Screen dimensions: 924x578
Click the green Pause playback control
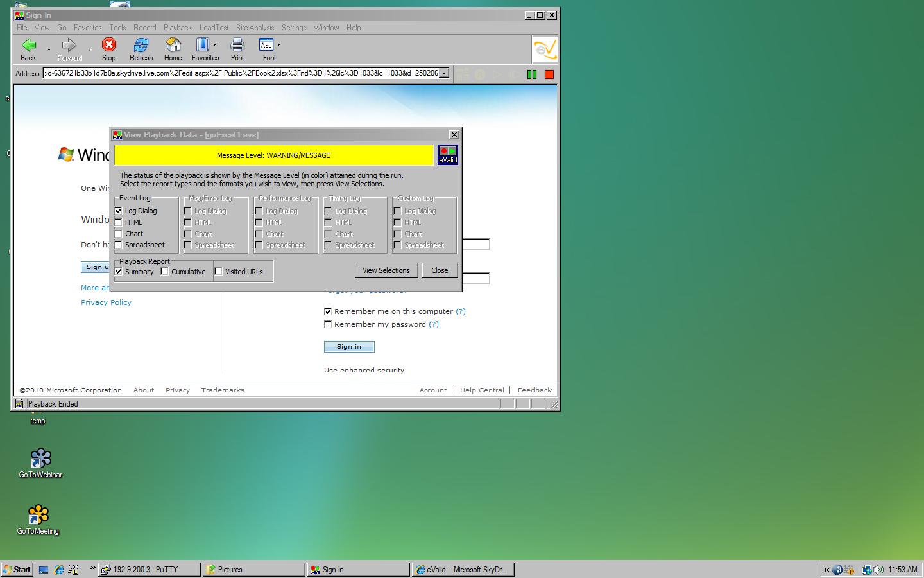coord(532,74)
